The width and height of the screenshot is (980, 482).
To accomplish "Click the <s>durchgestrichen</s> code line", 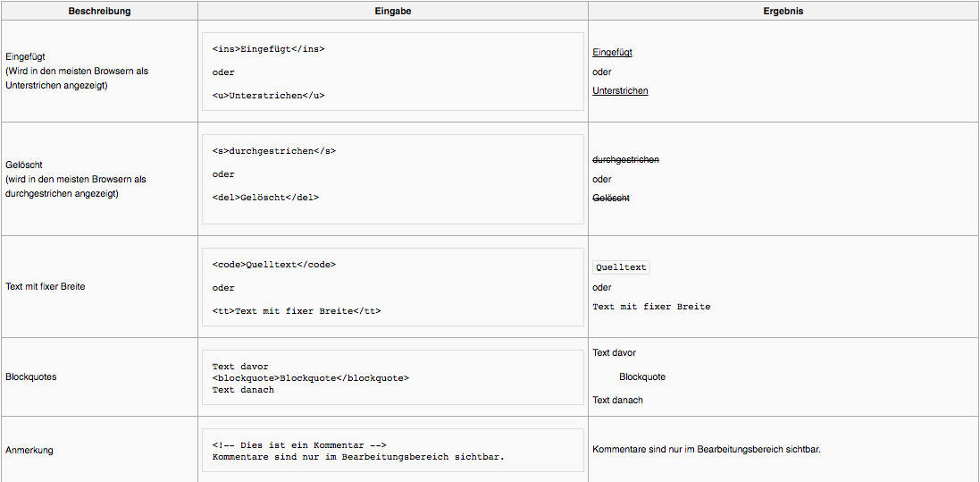I will click(x=274, y=151).
